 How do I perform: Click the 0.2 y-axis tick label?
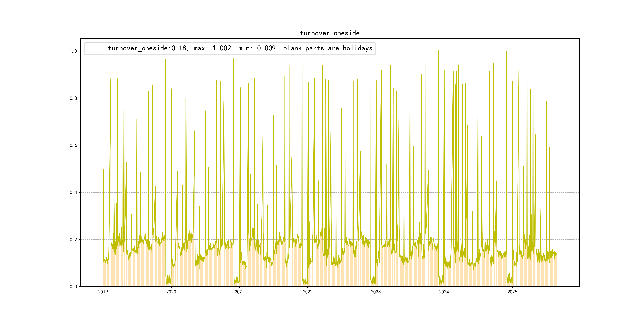(x=73, y=240)
